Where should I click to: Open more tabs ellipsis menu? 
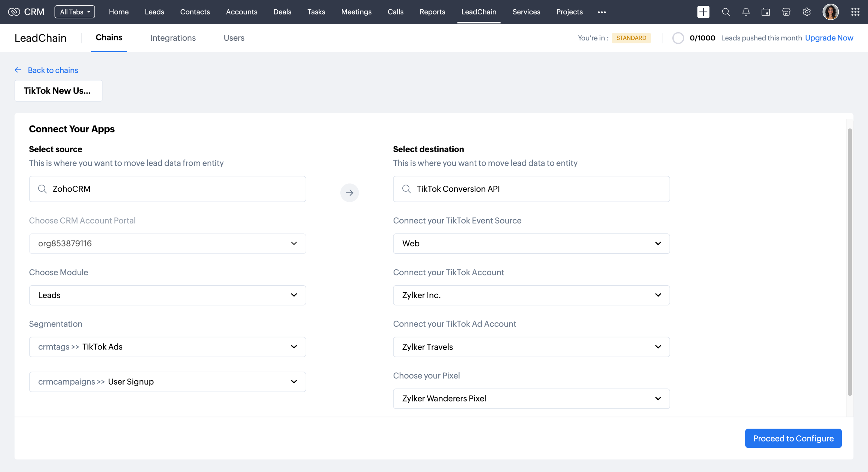click(x=602, y=12)
